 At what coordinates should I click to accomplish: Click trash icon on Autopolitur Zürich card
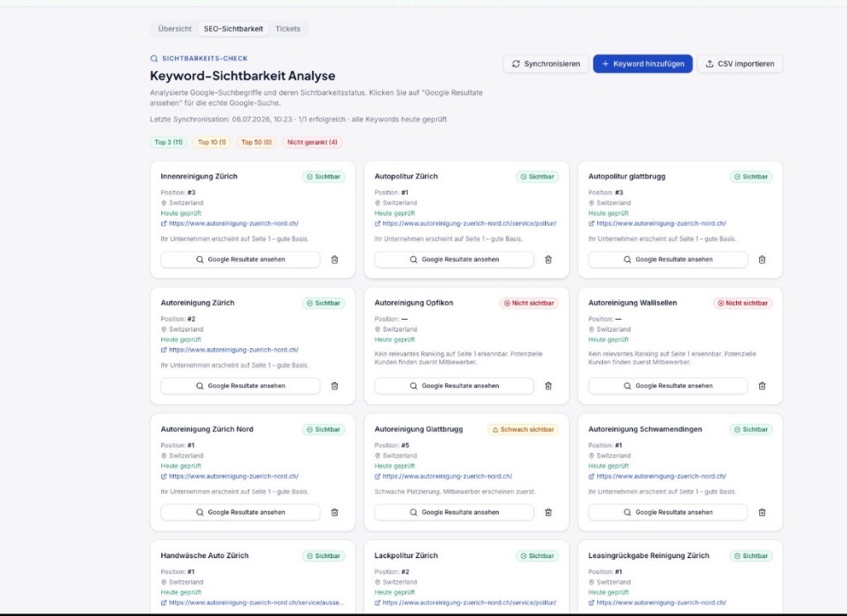[548, 260]
